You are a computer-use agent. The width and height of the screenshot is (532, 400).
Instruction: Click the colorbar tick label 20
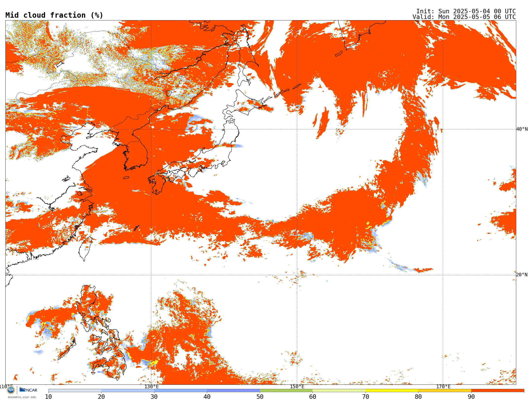point(101,397)
